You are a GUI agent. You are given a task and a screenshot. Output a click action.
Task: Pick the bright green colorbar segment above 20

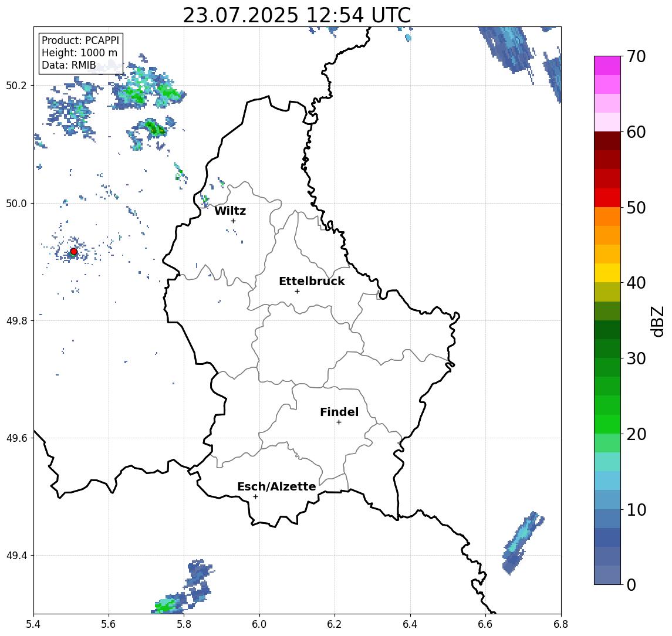click(607, 424)
